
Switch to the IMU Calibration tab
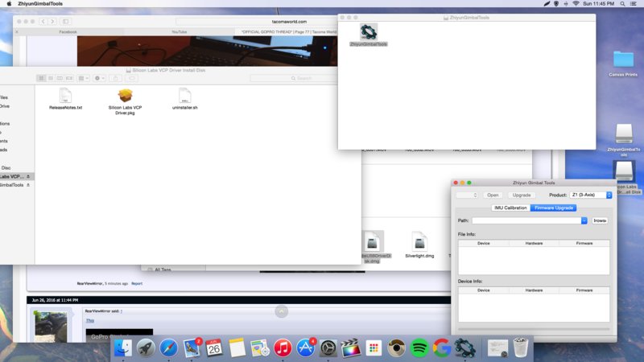pyautogui.click(x=510, y=208)
